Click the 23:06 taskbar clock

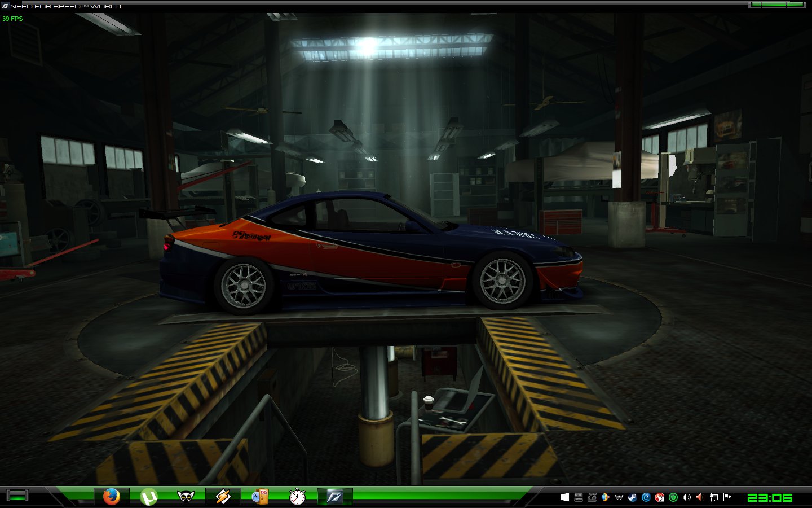pos(770,497)
